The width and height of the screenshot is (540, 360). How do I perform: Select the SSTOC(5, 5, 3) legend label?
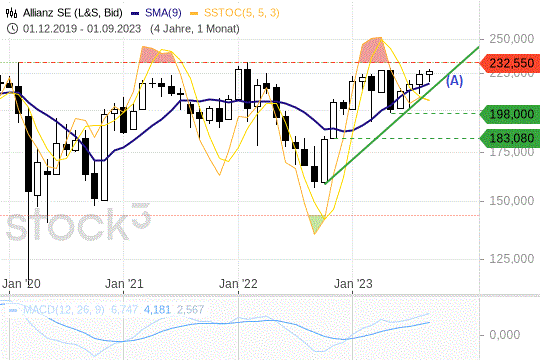point(241,13)
